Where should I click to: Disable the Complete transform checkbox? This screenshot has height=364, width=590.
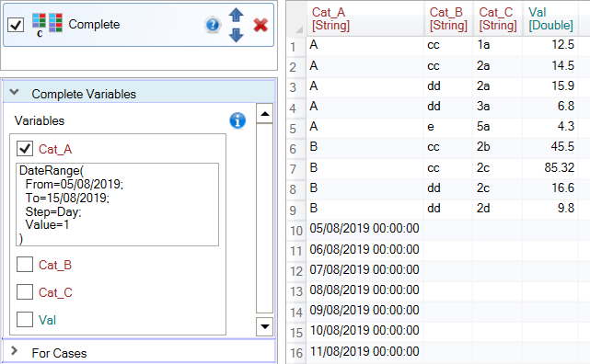(x=16, y=25)
